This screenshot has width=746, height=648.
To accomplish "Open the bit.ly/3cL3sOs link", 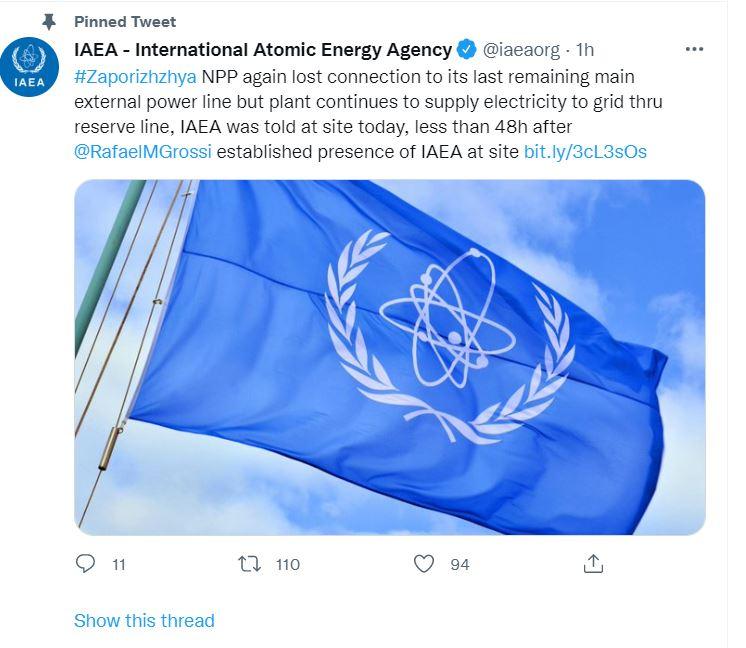I will point(585,152).
